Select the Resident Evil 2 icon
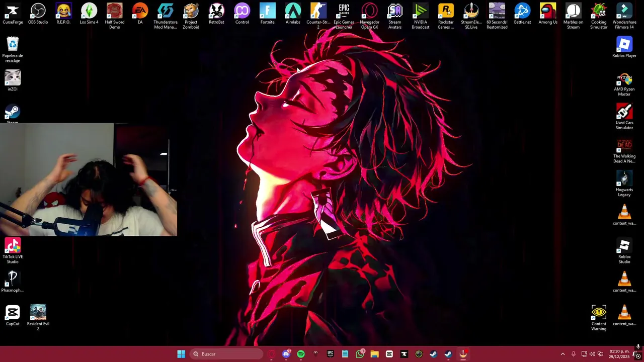This screenshot has width=644, height=362. pos(38,318)
